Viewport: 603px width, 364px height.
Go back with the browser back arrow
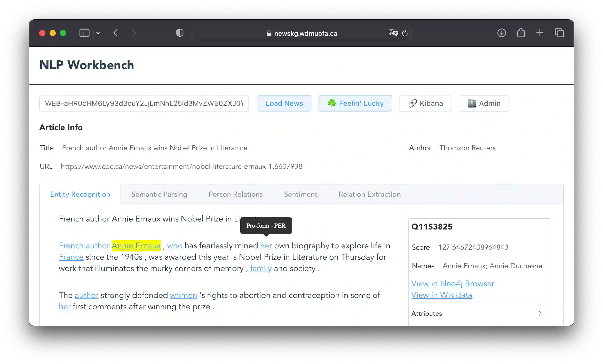[116, 33]
